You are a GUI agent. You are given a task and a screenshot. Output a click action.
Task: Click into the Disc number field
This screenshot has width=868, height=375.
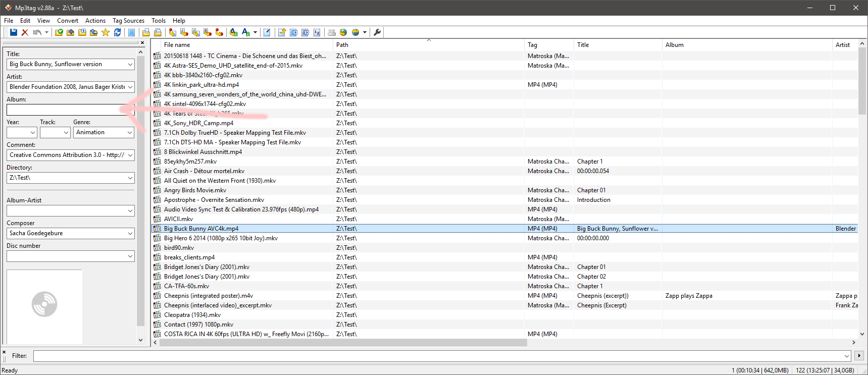[x=70, y=256]
